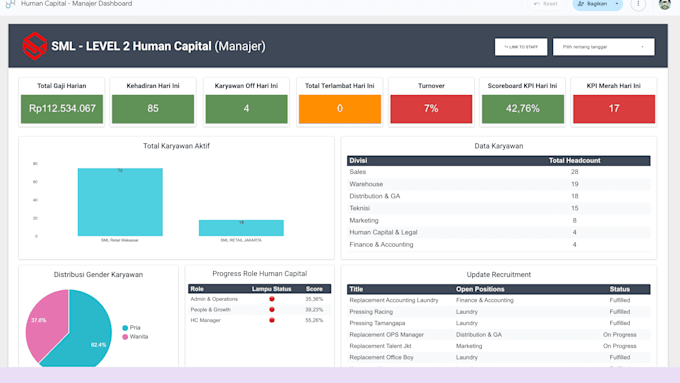Sort by the Open Positions column header
This screenshot has width=680, height=383.
point(480,289)
